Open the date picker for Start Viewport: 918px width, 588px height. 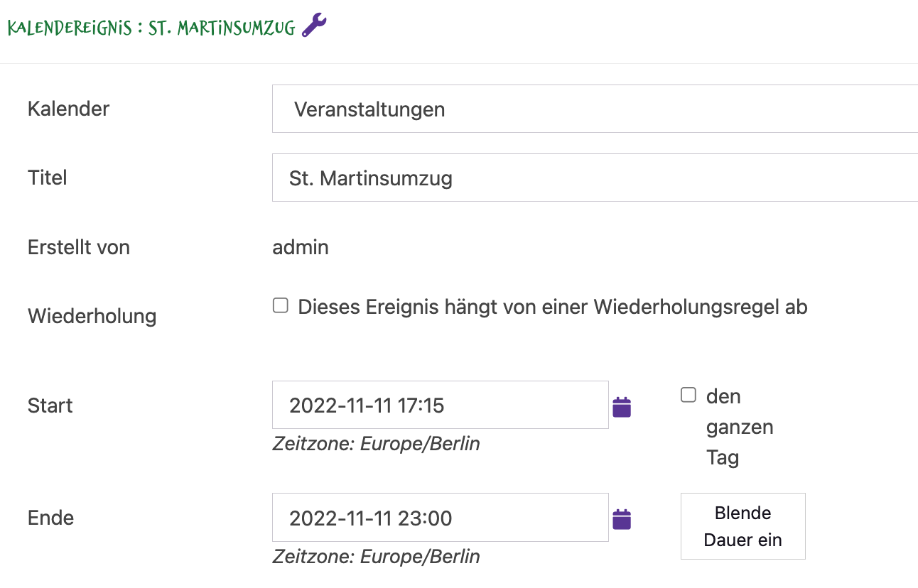coord(622,407)
